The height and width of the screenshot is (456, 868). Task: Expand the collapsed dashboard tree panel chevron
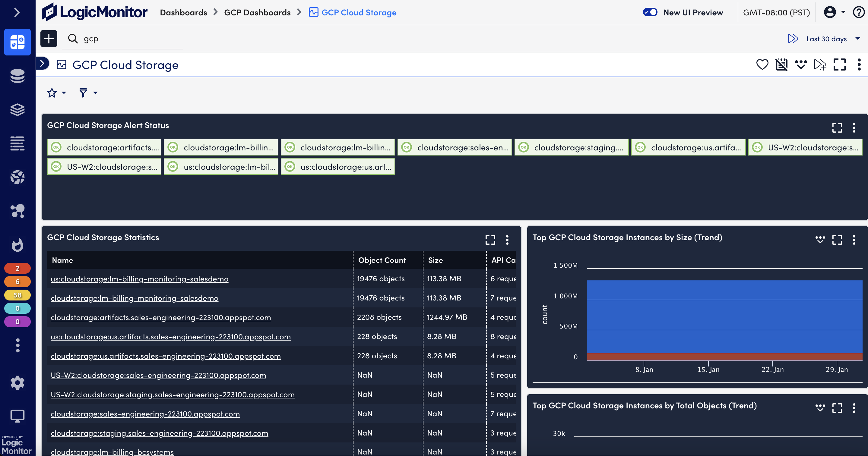tap(43, 63)
